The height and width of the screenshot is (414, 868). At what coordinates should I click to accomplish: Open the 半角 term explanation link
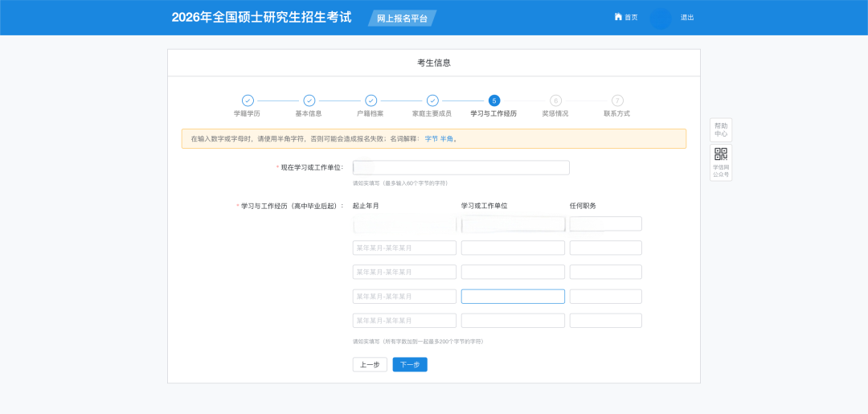[x=446, y=139]
